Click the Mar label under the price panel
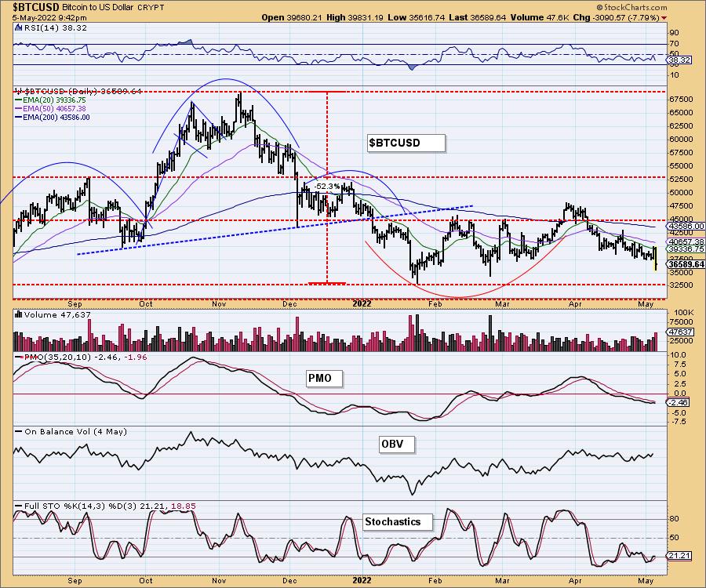 point(502,303)
